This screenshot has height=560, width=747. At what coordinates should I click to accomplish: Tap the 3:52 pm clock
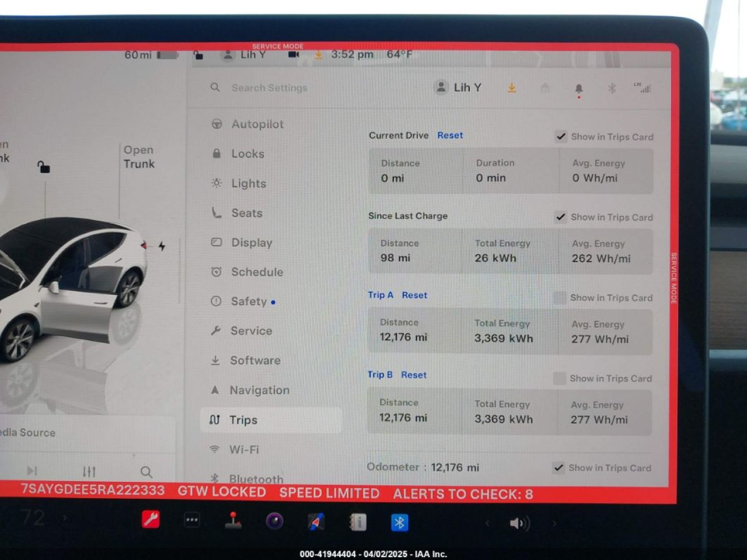tap(352, 54)
